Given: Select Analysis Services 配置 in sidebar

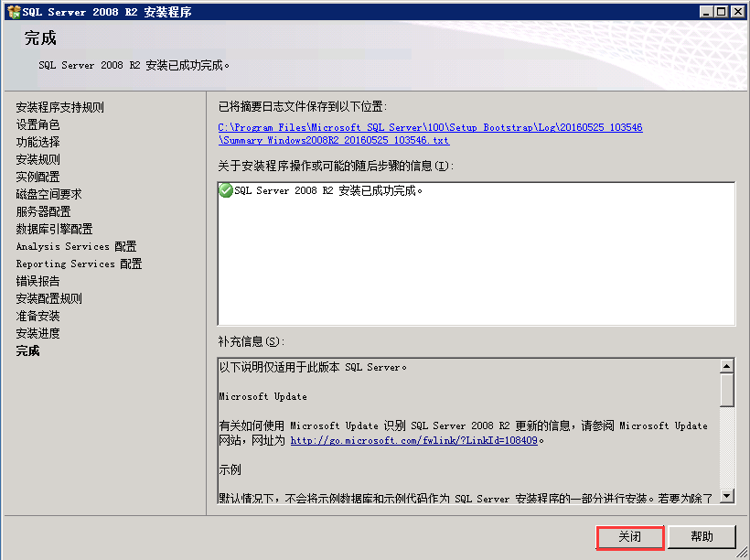Looking at the screenshot, I should pyautogui.click(x=76, y=246).
